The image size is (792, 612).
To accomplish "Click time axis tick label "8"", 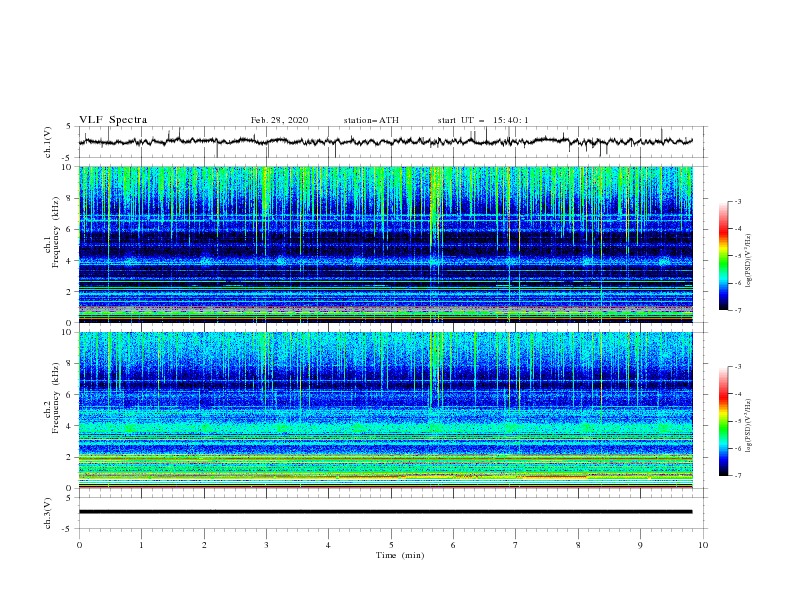I will coord(578,545).
